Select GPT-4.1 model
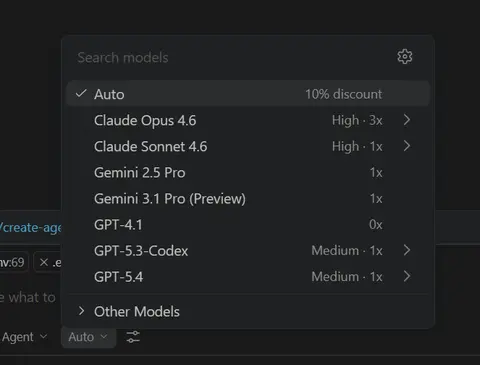This screenshot has height=365, width=480. [248, 224]
